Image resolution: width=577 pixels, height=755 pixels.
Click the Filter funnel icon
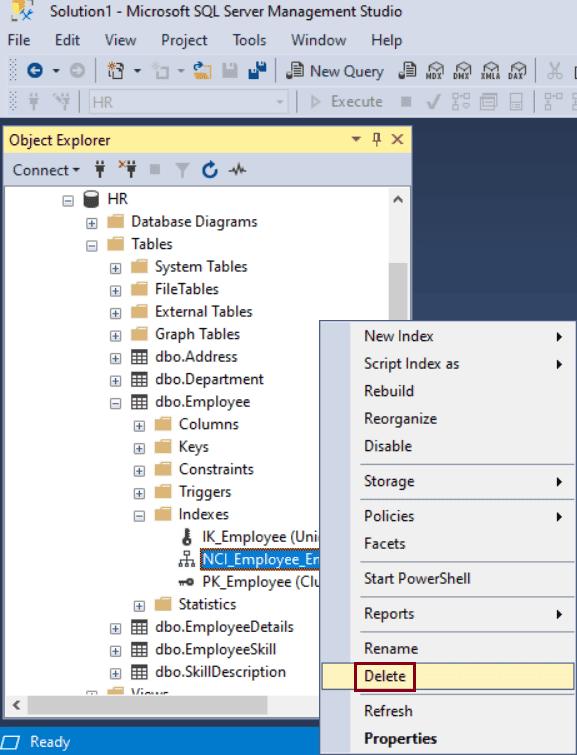(x=183, y=170)
